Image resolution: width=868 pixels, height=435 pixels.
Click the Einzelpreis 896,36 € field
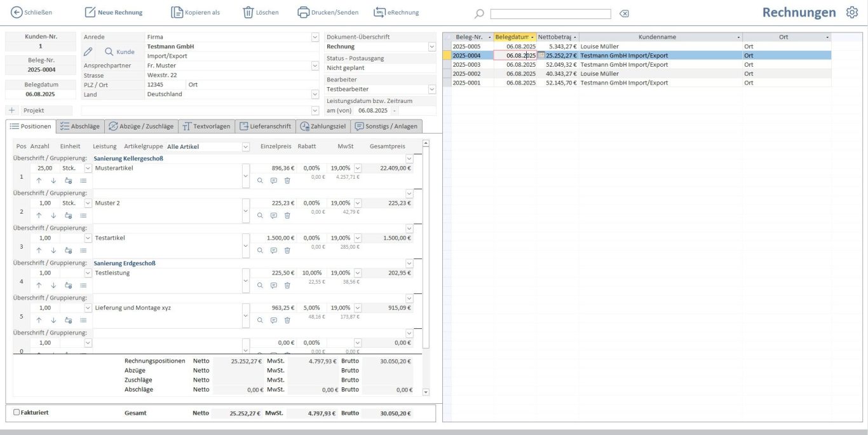[x=273, y=168]
